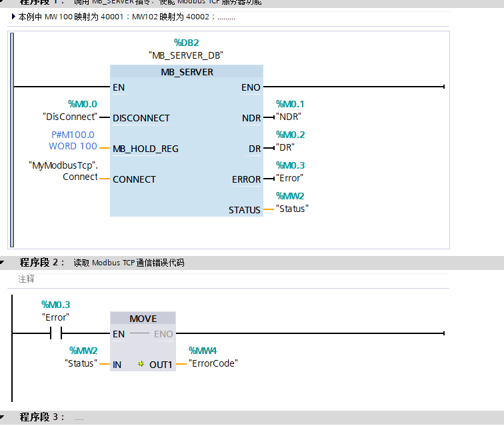Select the %MW2 address at STATUS output
The height and width of the screenshot is (426, 504).
pyautogui.click(x=290, y=196)
